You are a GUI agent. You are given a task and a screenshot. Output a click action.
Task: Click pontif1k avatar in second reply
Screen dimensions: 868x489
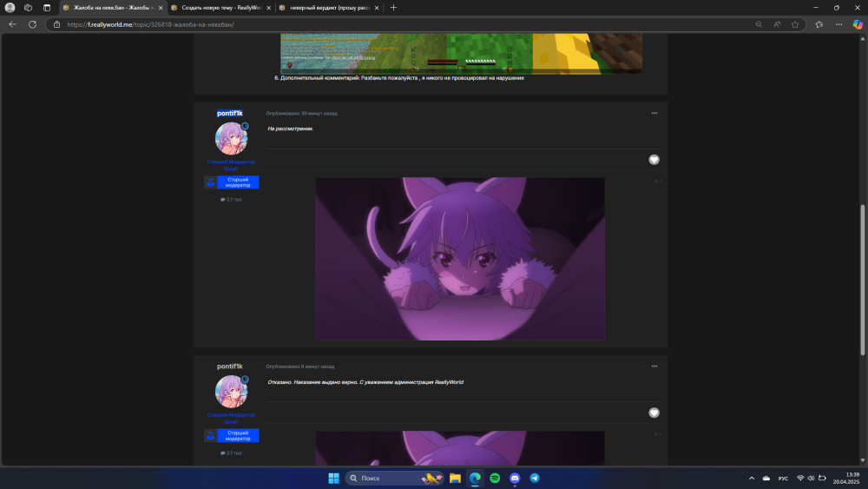[x=232, y=392]
